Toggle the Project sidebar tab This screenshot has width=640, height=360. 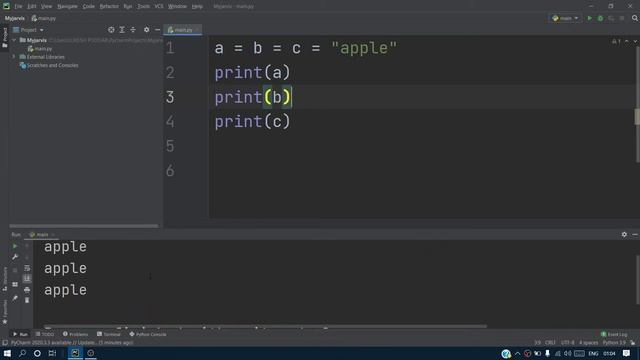pos(5,38)
